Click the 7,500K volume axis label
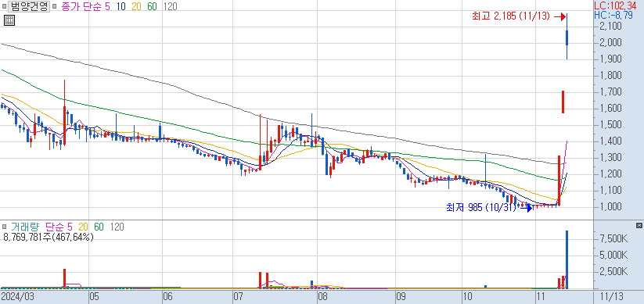 pos(613,239)
